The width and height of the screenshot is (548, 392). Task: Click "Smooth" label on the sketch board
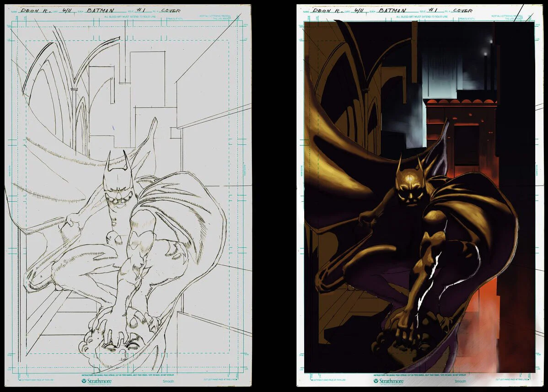click(168, 381)
